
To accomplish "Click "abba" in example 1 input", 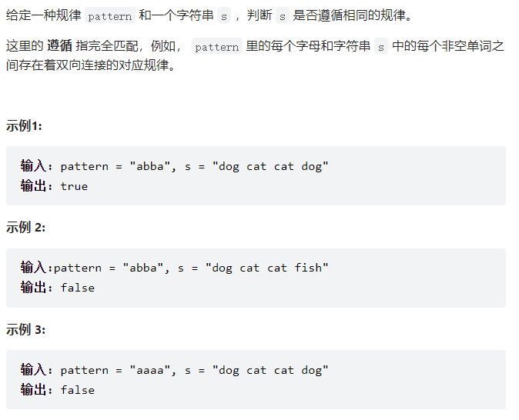I will [150, 166].
